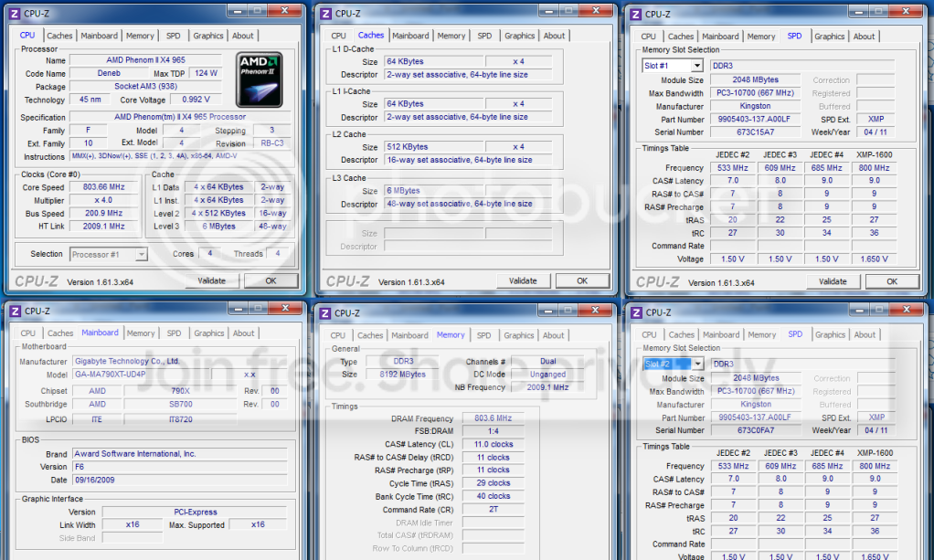Click the Z title icon of the Memory tab window
This screenshot has width=934, height=560.
point(326,312)
